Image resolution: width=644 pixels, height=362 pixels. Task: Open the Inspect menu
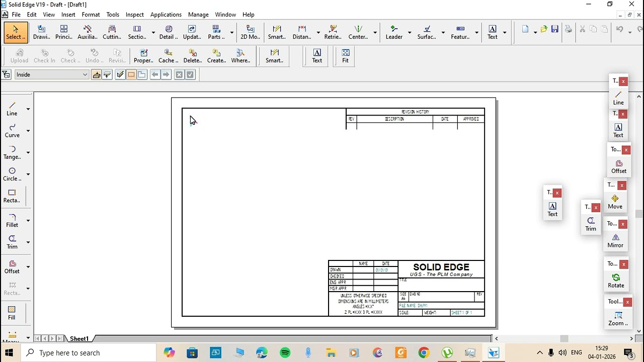point(134,15)
